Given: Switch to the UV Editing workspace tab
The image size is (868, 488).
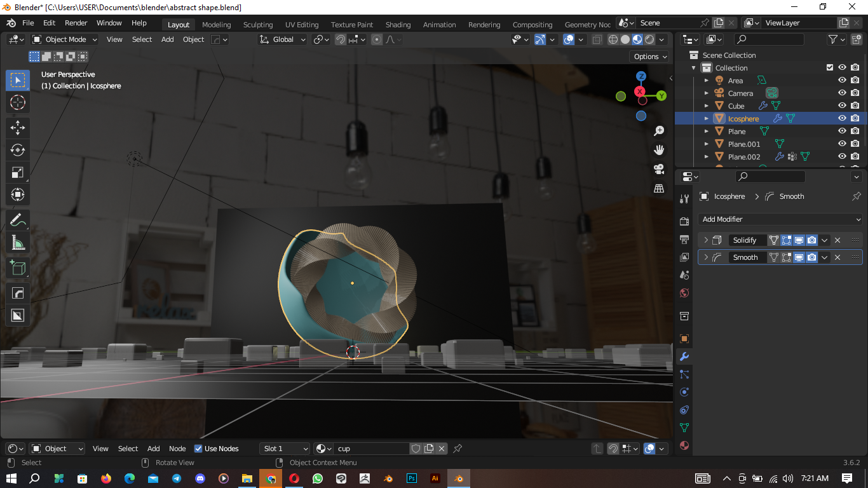Looking at the screenshot, I should 302,25.
